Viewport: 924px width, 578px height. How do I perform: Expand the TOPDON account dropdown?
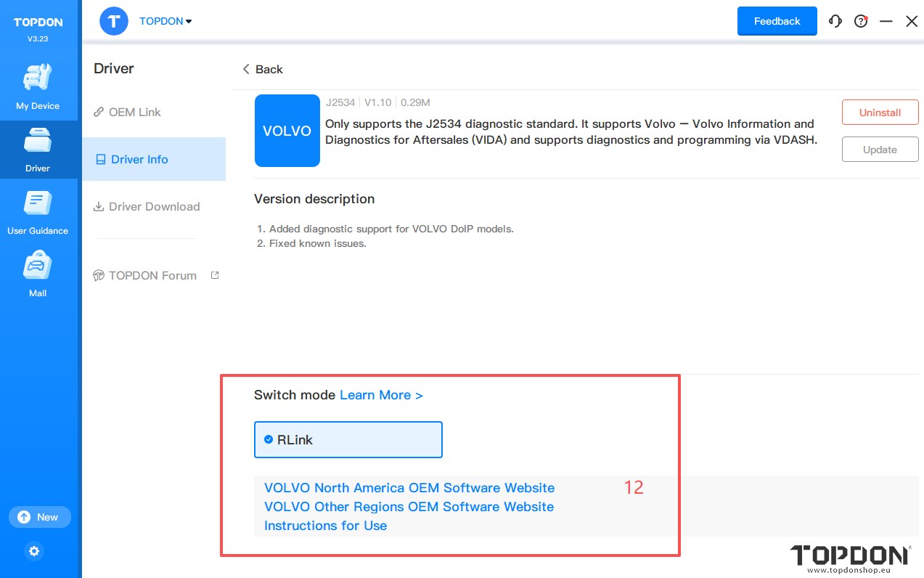click(x=165, y=21)
